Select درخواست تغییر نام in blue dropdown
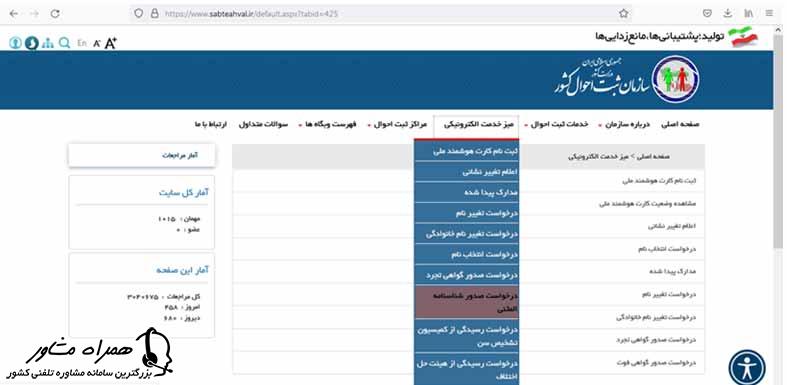The height and width of the screenshot is (385, 787). coord(467,213)
